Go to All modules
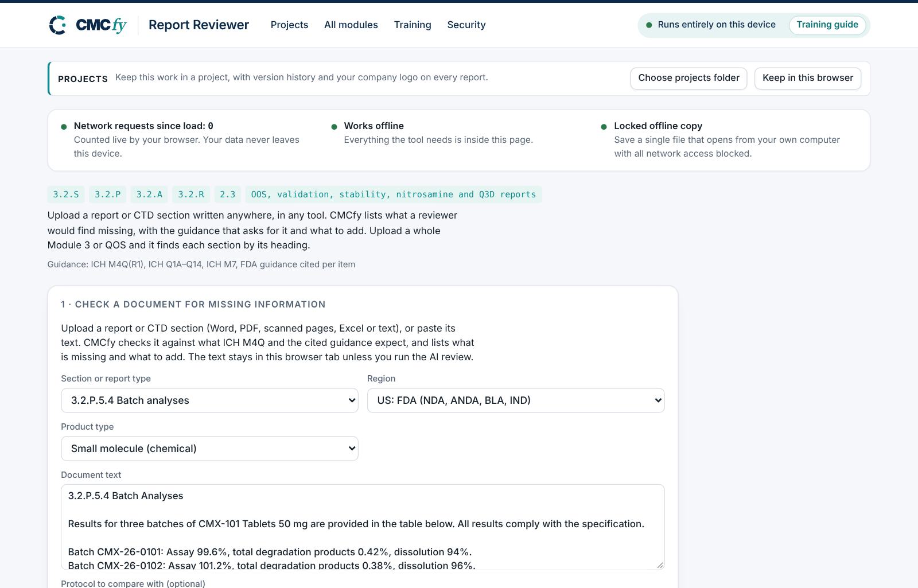 (x=351, y=25)
